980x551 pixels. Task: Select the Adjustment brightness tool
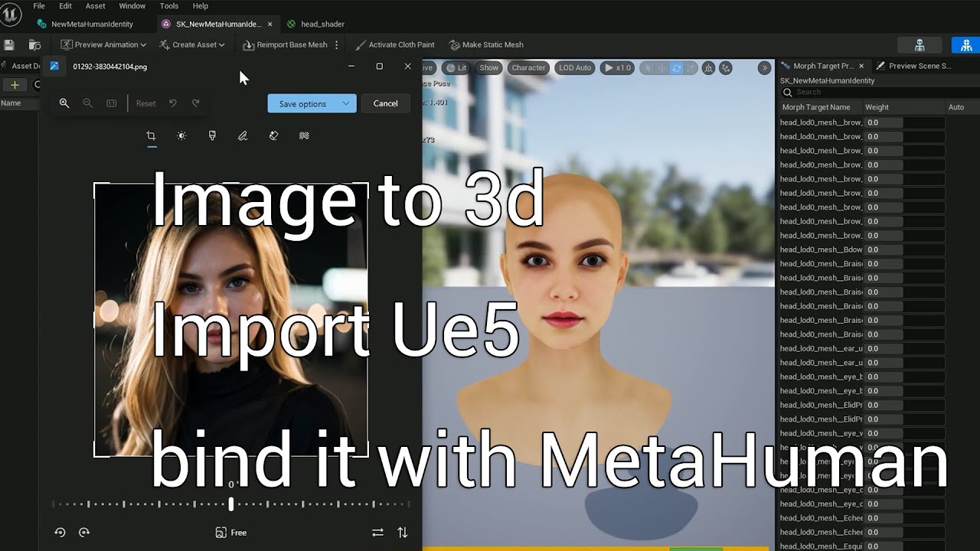181,135
